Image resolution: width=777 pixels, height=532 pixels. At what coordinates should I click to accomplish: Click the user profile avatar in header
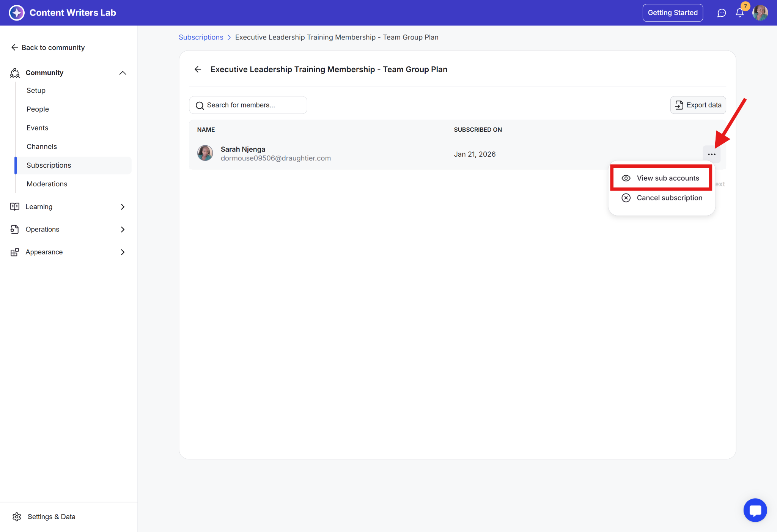(760, 13)
